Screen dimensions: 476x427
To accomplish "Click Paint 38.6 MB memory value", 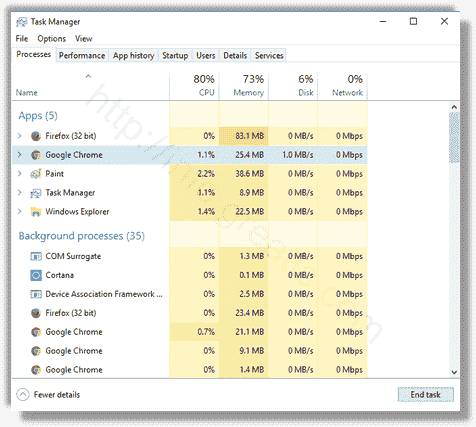I will (x=250, y=174).
